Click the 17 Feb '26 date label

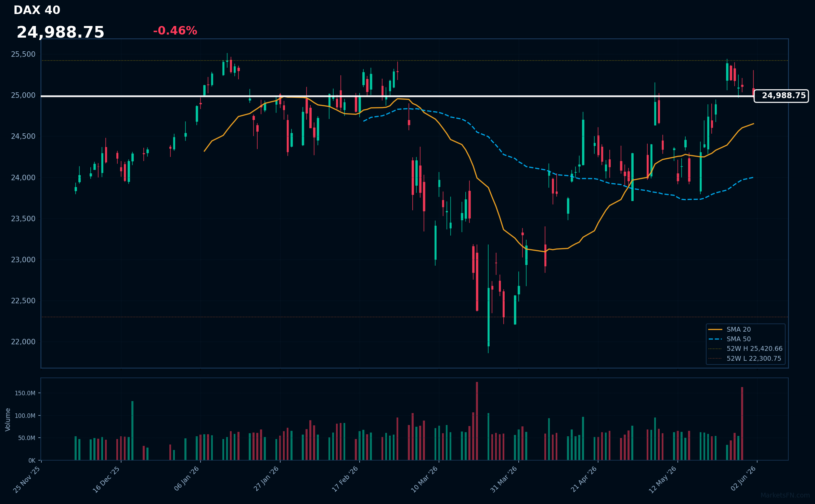(x=345, y=479)
